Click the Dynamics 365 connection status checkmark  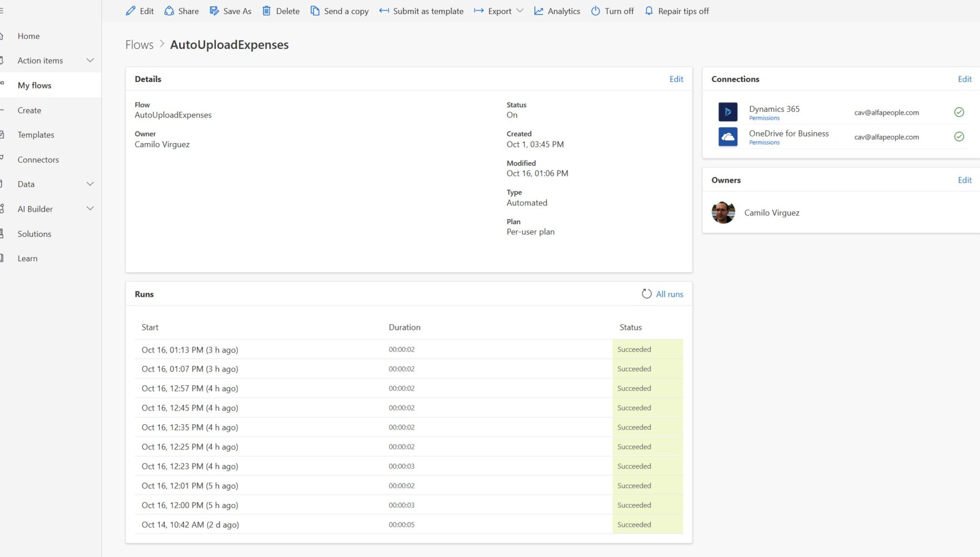coord(959,111)
